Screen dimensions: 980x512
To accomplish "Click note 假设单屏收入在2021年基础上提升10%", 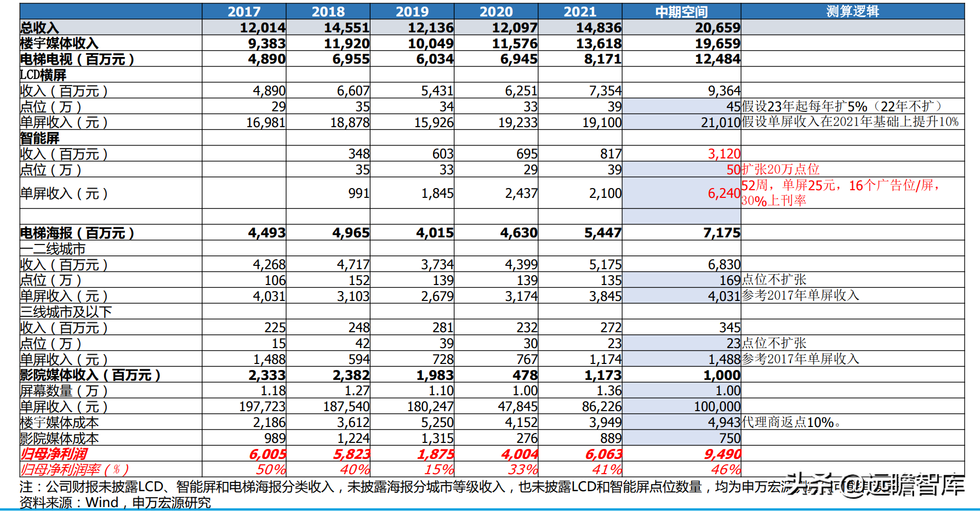I will click(851, 122).
